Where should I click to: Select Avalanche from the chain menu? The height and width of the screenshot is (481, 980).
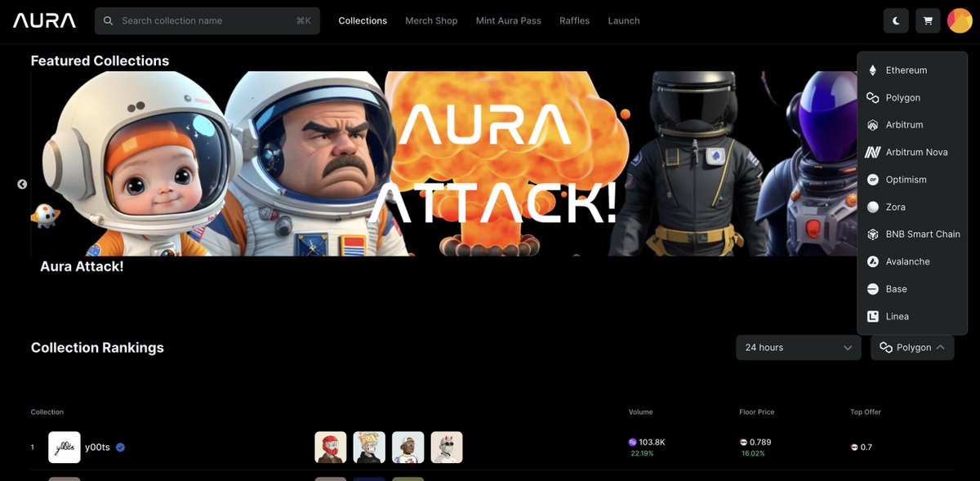click(912, 261)
